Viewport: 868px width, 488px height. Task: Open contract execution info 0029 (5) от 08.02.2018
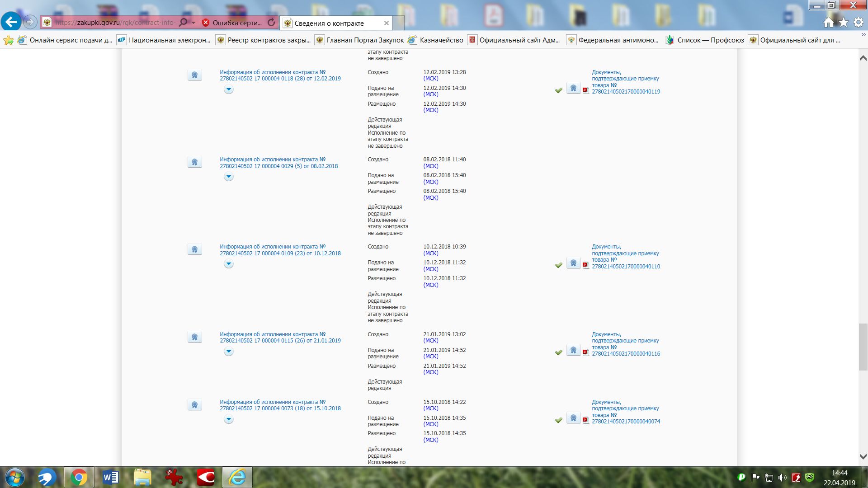coord(279,163)
